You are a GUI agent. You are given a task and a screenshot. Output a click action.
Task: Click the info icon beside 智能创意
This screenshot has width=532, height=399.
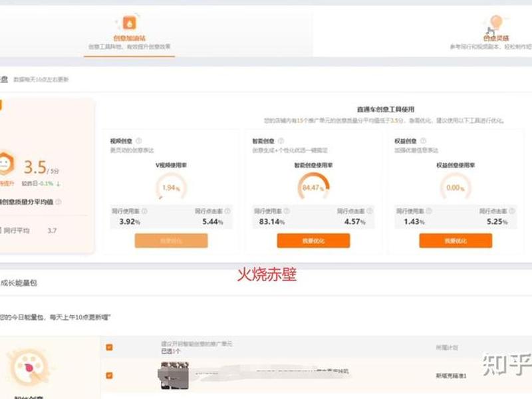(281, 141)
